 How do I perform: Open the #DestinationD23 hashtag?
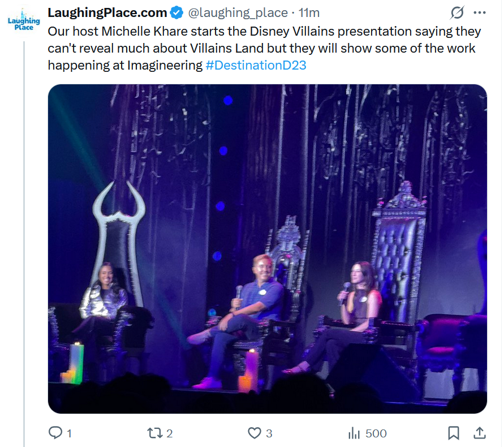pyautogui.click(x=256, y=65)
